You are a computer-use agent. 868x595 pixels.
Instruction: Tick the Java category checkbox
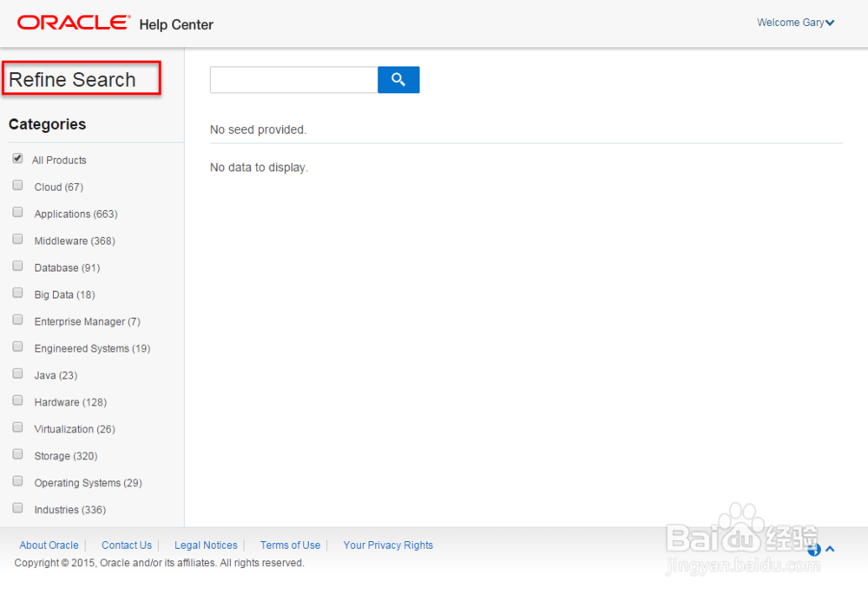point(17,374)
